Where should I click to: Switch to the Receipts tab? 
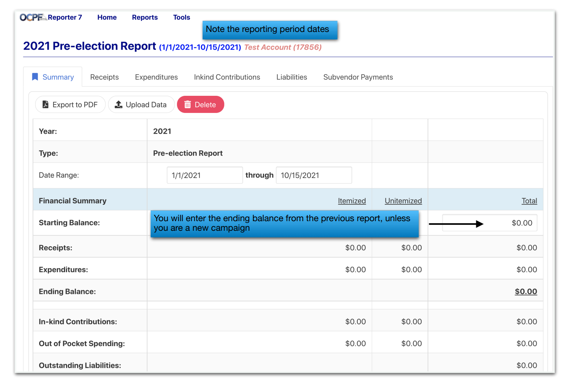pyautogui.click(x=104, y=77)
